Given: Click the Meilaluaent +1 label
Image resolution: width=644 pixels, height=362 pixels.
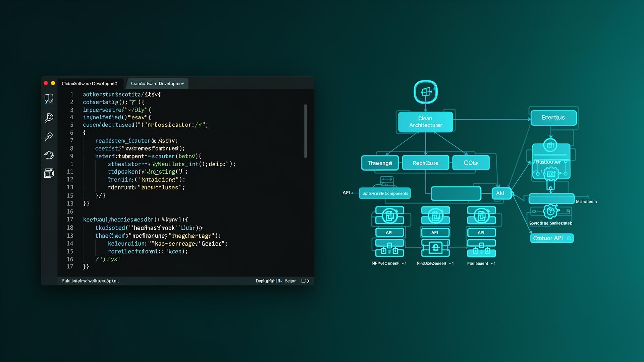Looking at the screenshot, I should [481, 263].
